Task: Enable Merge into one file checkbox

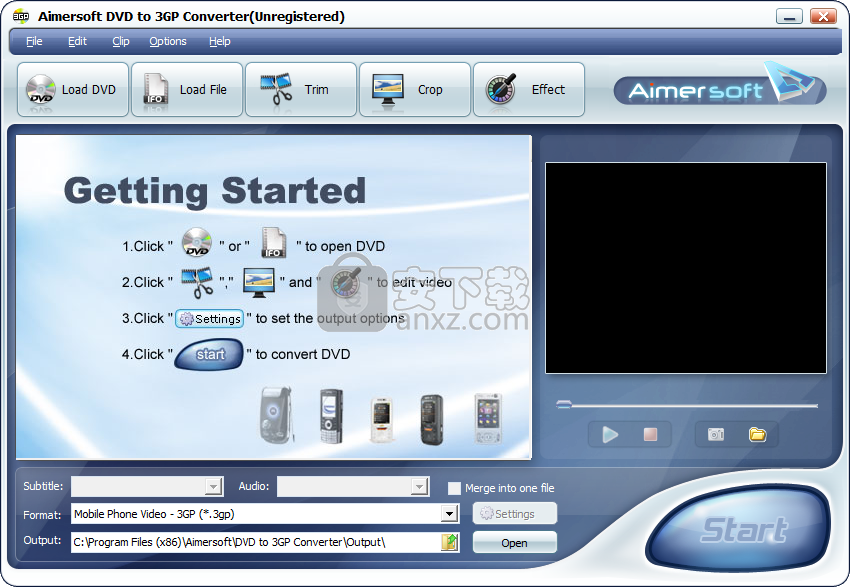Action: pos(454,488)
